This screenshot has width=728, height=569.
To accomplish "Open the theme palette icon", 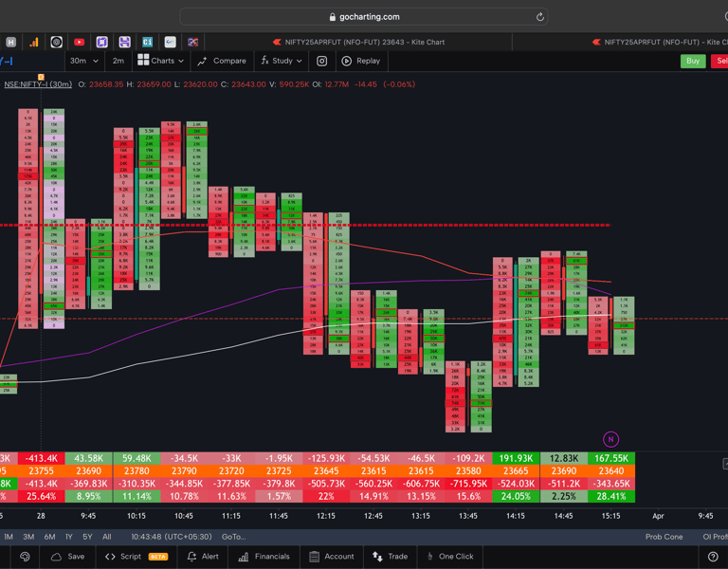I will click(x=25, y=557).
